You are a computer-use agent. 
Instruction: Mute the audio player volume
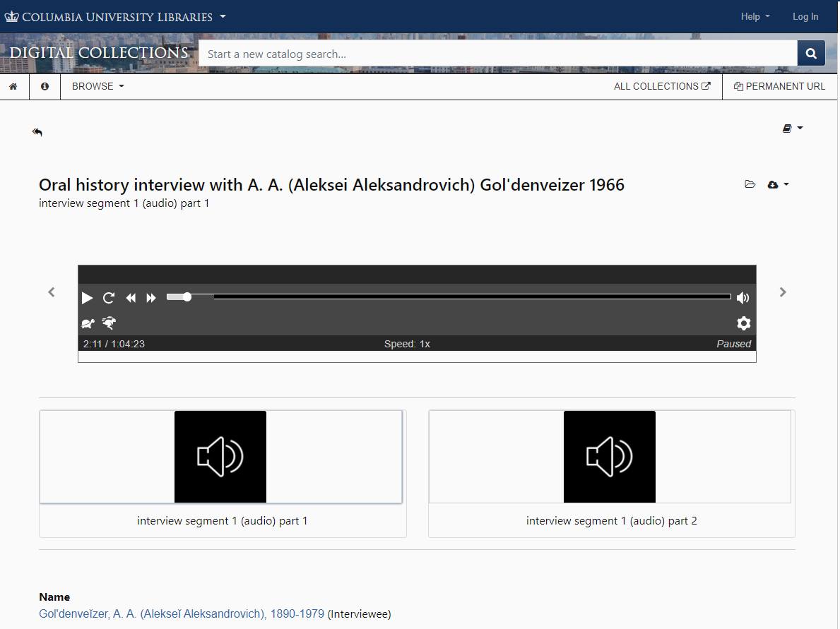743,298
